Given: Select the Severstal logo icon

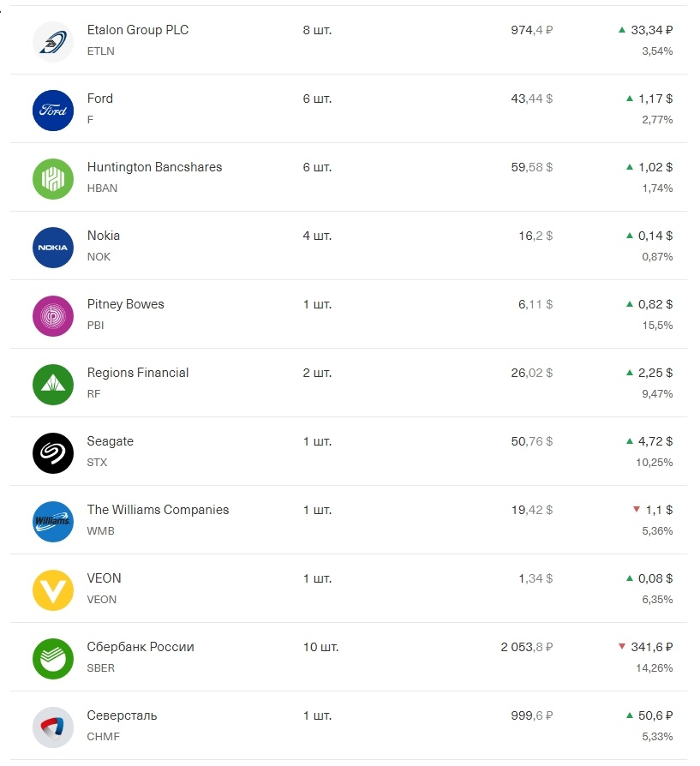Looking at the screenshot, I should [53, 727].
